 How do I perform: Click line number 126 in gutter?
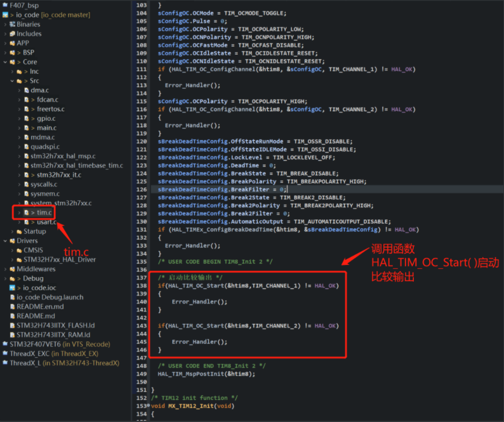(142, 189)
